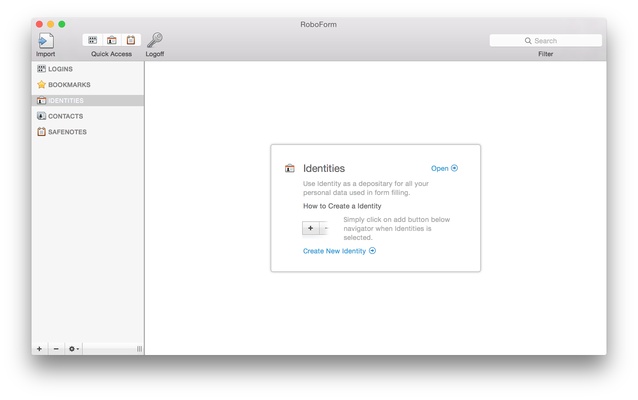
Task: Add new item with sidebar plus button
Action: [39, 349]
